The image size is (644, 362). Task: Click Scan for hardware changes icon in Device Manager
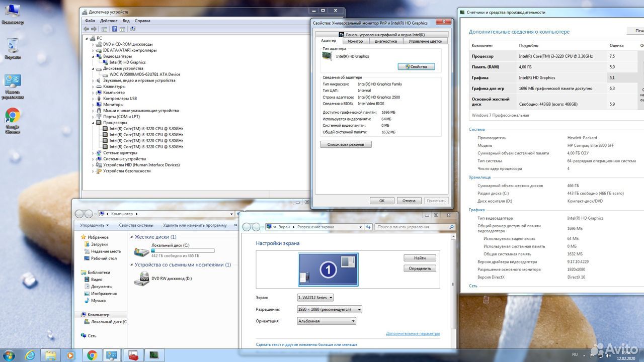[132, 29]
